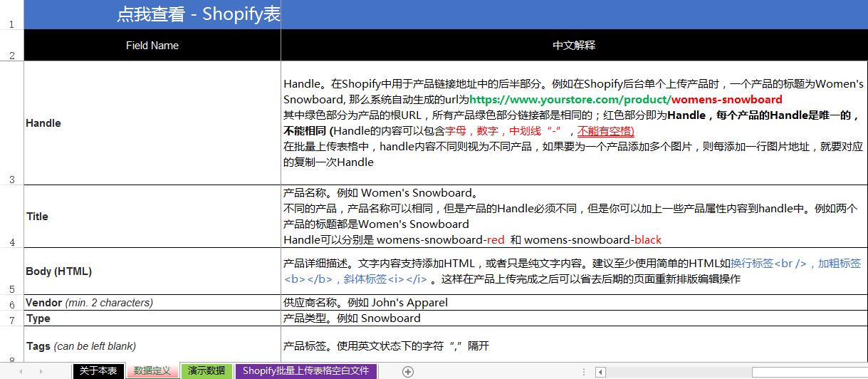Select row 6 header
This screenshot has height=379, width=868.
click(x=11, y=303)
